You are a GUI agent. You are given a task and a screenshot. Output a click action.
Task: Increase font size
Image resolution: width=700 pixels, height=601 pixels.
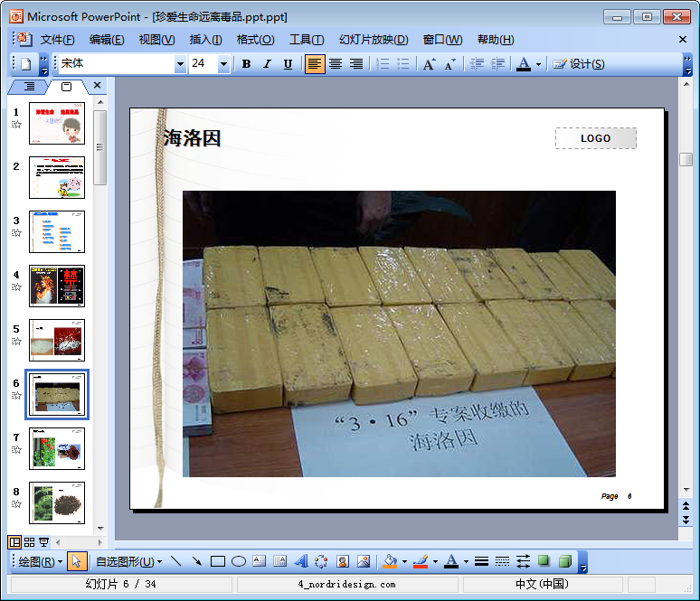pyautogui.click(x=429, y=64)
